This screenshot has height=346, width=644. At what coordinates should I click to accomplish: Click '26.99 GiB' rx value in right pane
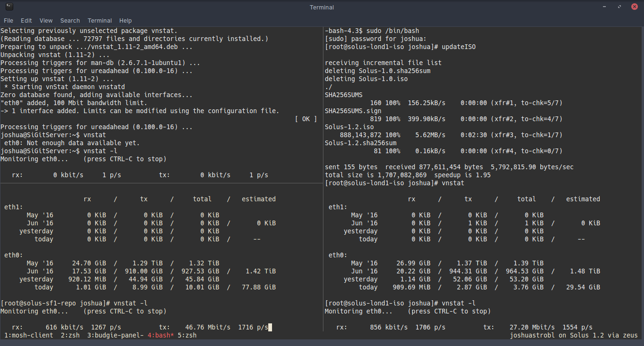[x=413, y=263]
